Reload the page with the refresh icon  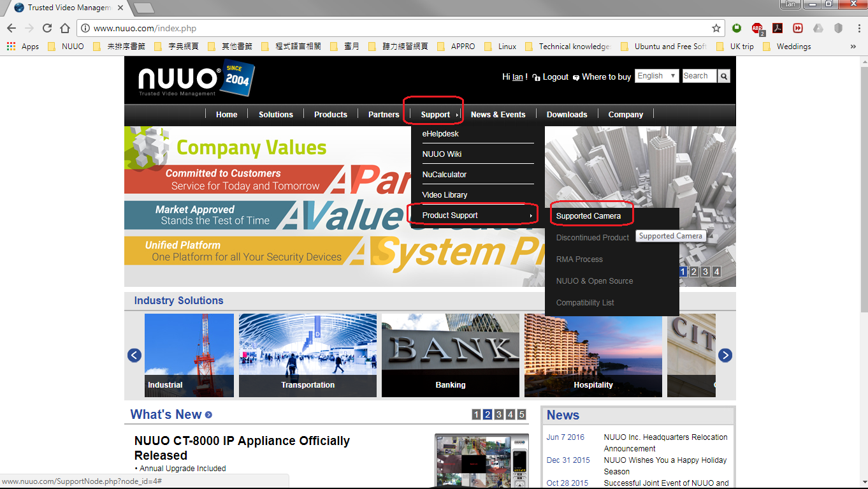pyautogui.click(x=47, y=28)
